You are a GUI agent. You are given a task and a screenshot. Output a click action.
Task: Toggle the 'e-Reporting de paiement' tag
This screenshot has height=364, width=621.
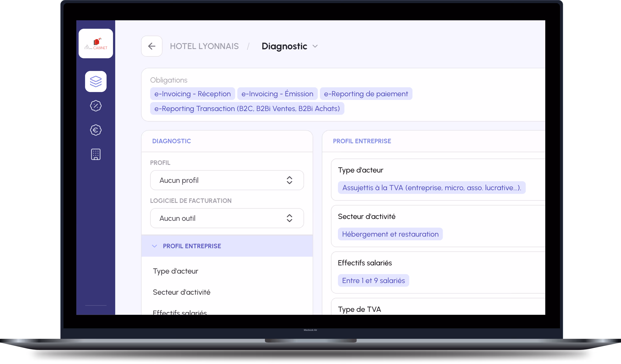tap(366, 94)
